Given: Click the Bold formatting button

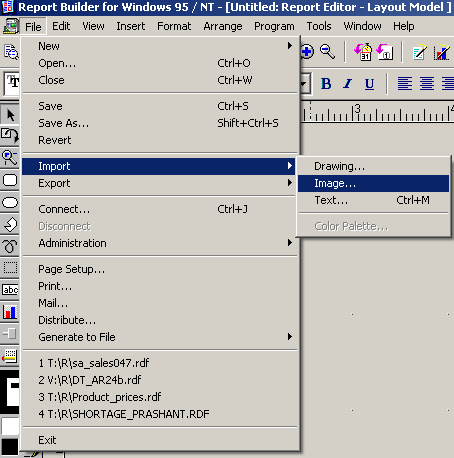Looking at the screenshot, I should 326,83.
